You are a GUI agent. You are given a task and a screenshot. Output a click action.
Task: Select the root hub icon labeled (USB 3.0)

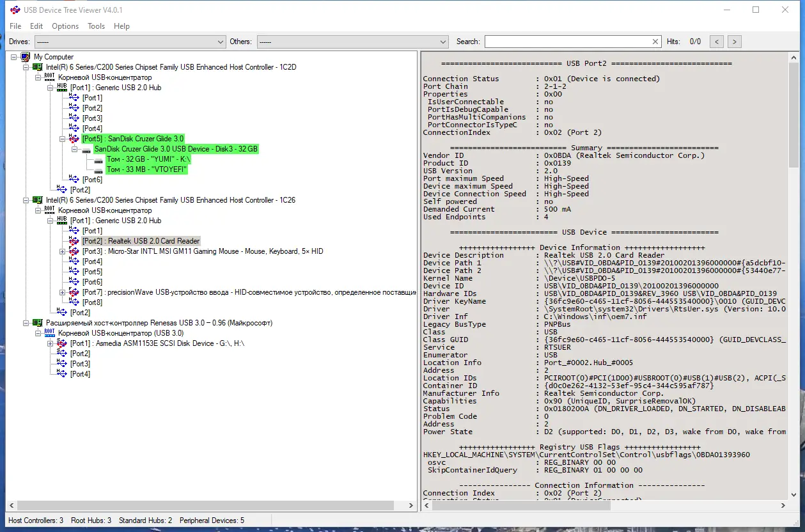50,333
